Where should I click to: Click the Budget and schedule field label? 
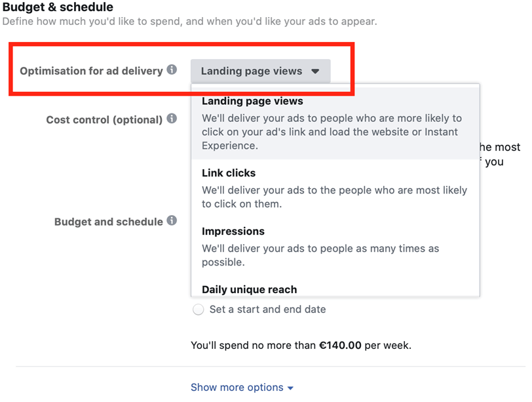click(109, 222)
